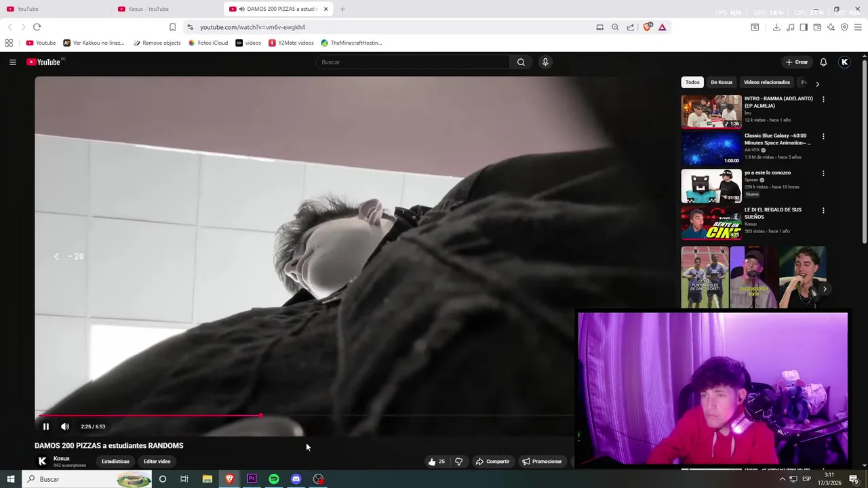Image resolution: width=868 pixels, height=488 pixels.
Task: Close the DAMOS 200 PIZZAS browser tab
Action: [326, 9]
